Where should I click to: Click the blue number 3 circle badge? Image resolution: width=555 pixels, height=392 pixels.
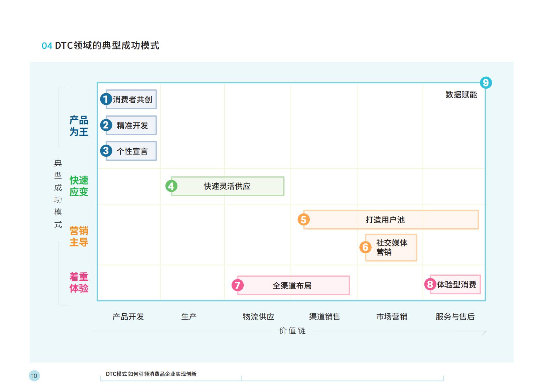point(106,151)
